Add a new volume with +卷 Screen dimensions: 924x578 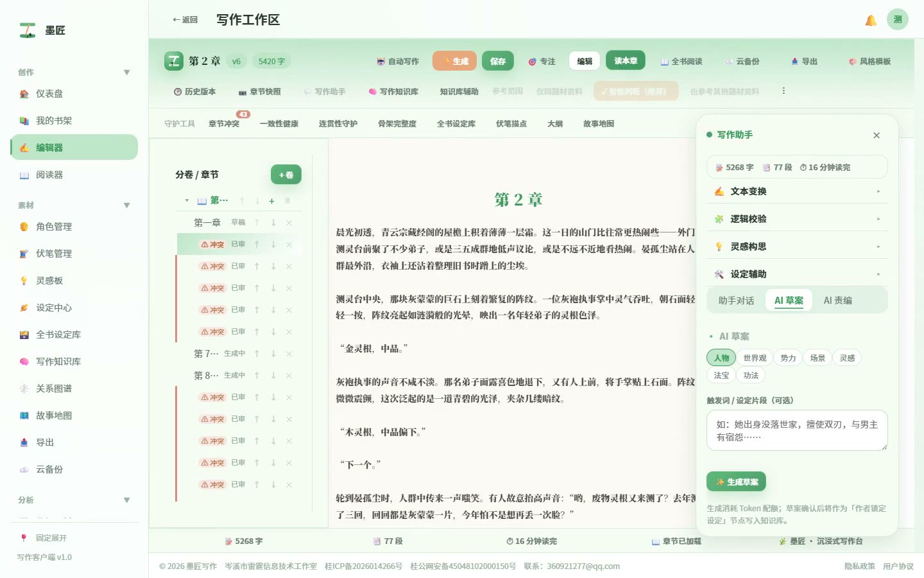[286, 175]
